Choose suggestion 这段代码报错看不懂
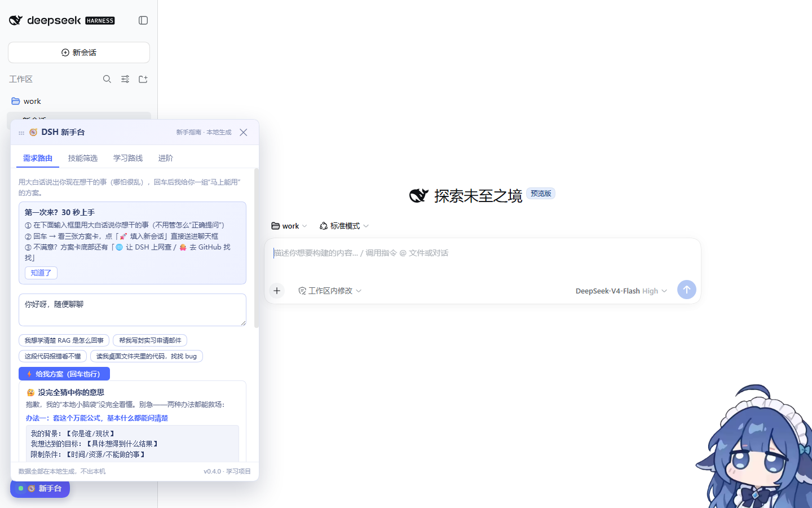This screenshot has width=812, height=508. coord(52,356)
